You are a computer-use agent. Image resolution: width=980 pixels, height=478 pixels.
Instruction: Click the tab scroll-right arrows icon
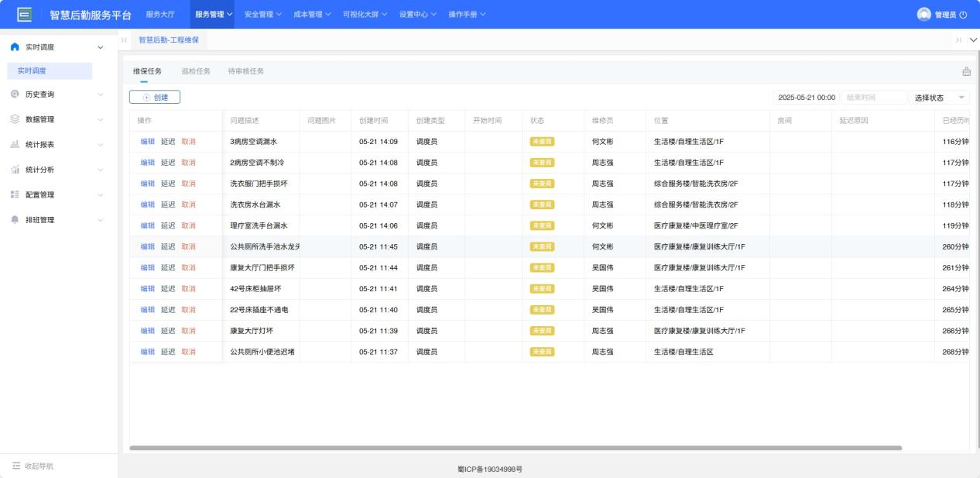click(958, 40)
